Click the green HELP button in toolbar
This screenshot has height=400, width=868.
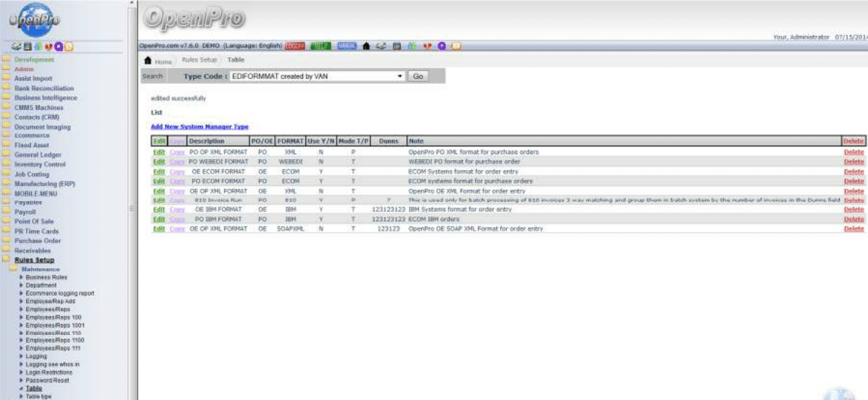(x=320, y=46)
